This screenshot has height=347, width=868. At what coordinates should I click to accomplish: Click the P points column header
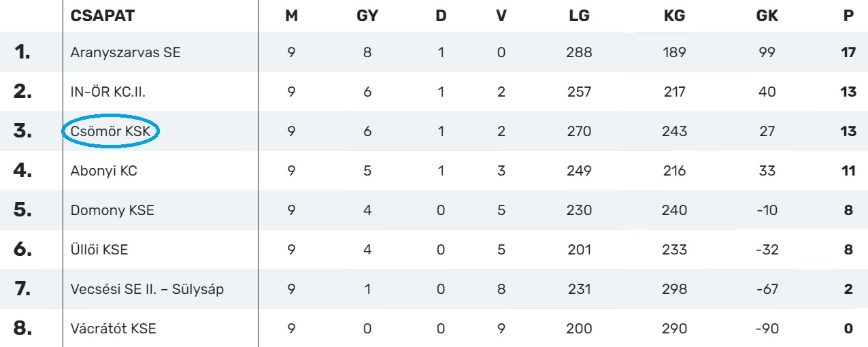pos(848,16)
